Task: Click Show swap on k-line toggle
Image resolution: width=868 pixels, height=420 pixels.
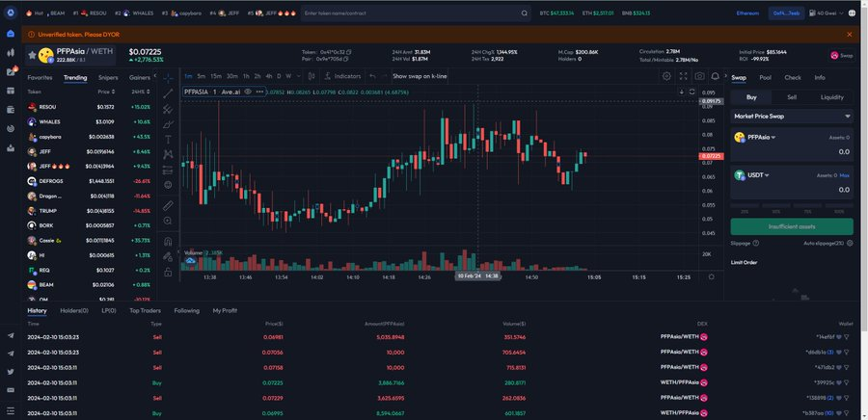Action: pyautogui.click(x=420, y=76)
